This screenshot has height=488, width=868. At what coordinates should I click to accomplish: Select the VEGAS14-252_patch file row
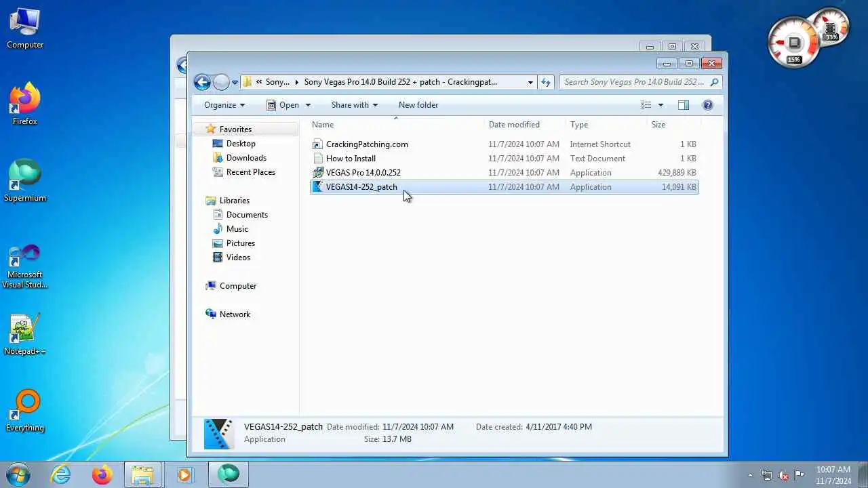pos(504,187)
